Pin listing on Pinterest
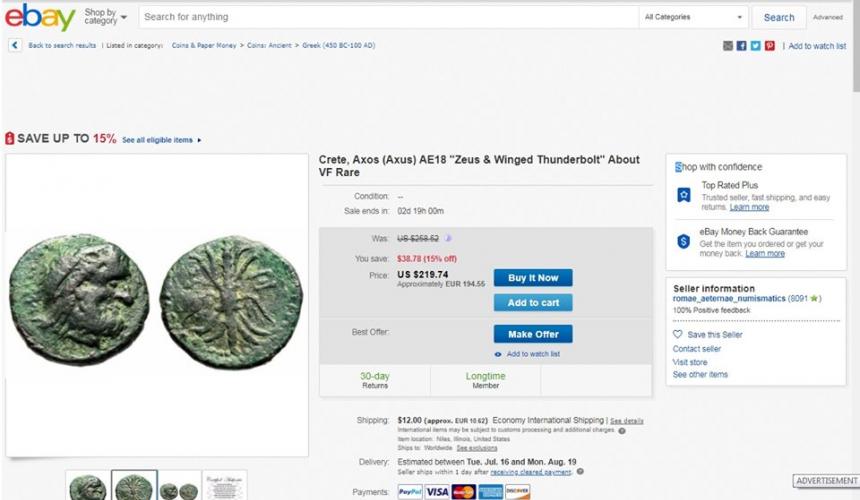This screenshot has height=500, width=860. [x=770, y=46]
